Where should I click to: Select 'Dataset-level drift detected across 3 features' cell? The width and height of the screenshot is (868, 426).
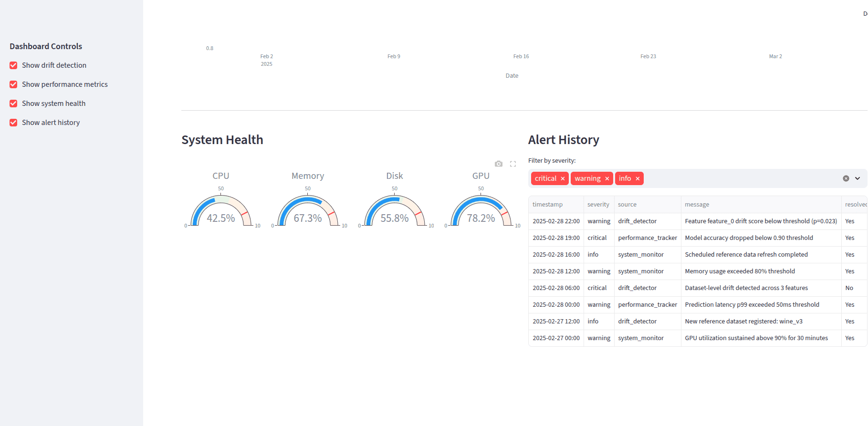761,288
